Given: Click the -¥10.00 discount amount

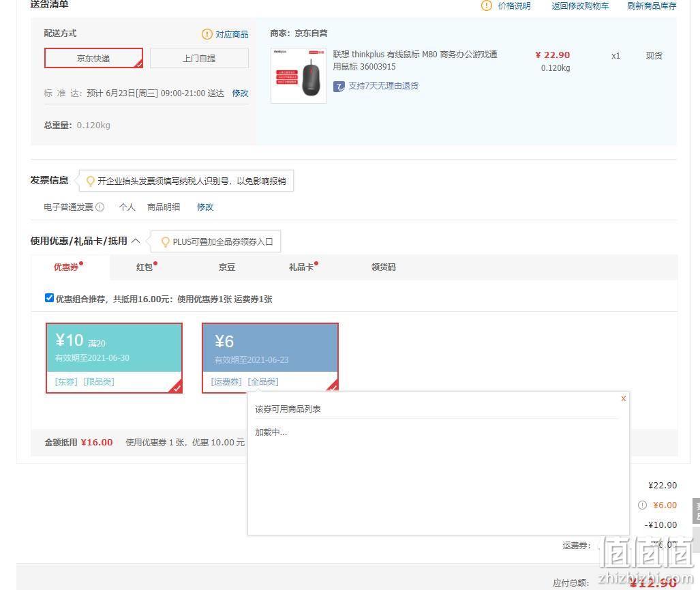Looking at the screenshot, I should (x=660, y=525).
